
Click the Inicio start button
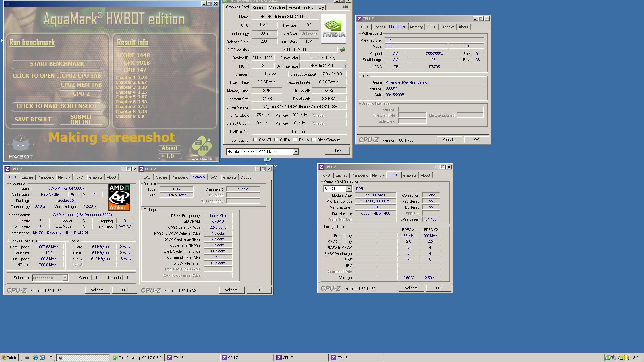point(9,358)
